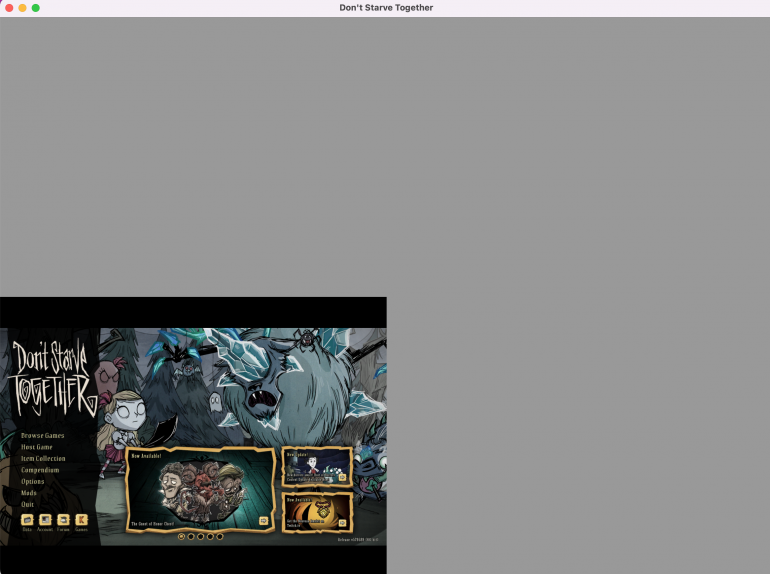Select first carousel page dot
Screen dimensions: 770x574
point(181,537)
